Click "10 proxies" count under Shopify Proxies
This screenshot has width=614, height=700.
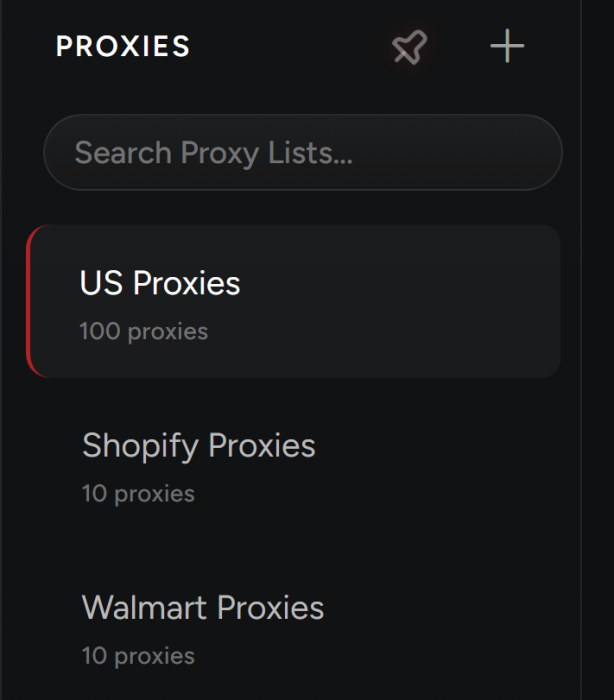point(138,494)
